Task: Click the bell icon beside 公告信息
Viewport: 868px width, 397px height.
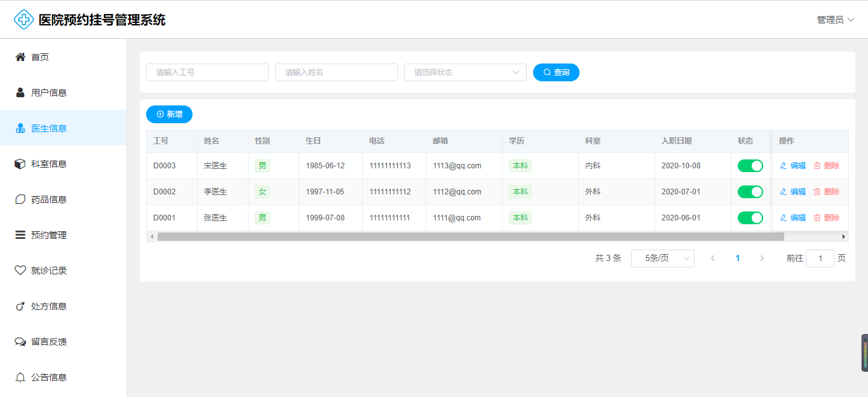Action: 20,377
